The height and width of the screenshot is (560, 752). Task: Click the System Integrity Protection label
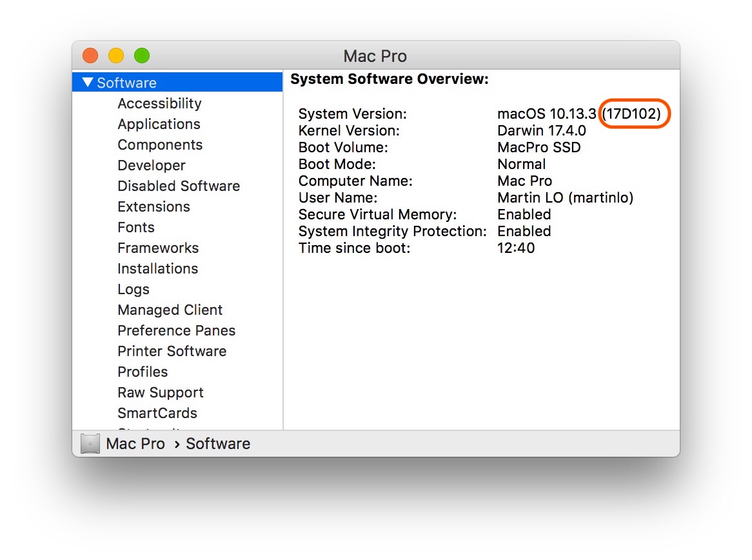point(392,232)
